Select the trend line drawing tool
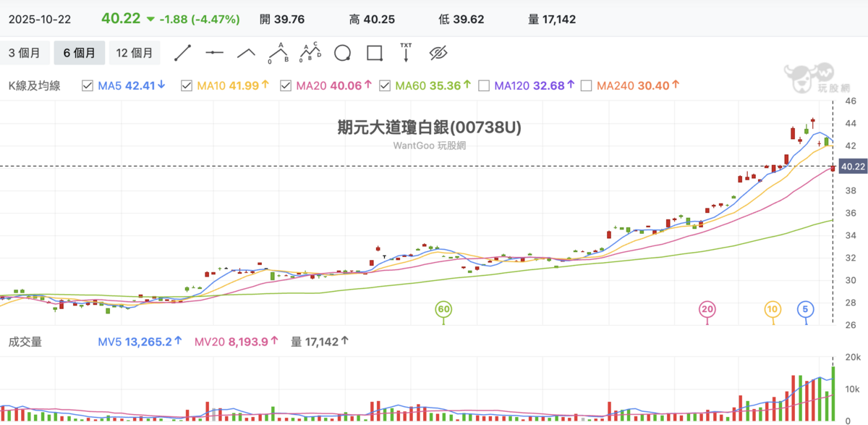The image size is (868, 425). 182,53
